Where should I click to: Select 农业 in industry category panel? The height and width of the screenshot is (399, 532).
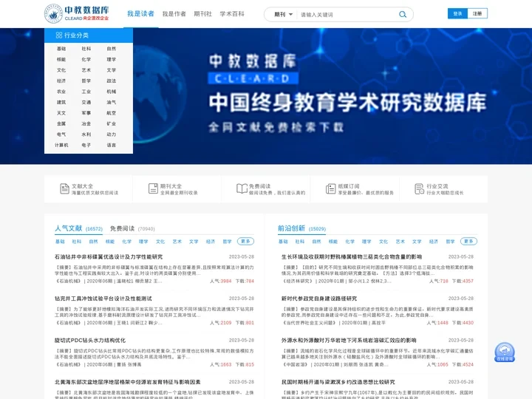coord(61,92)
